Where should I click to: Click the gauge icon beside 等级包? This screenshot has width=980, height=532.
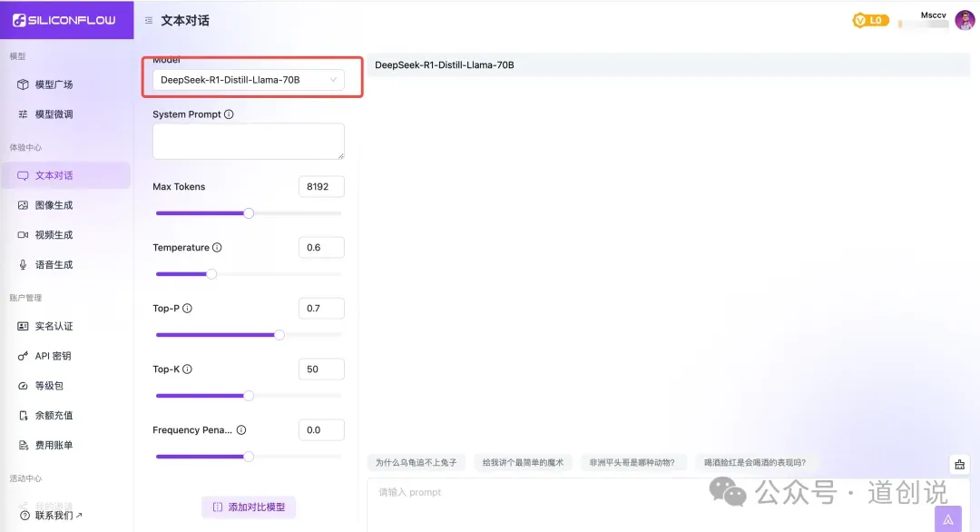[23, 386]
